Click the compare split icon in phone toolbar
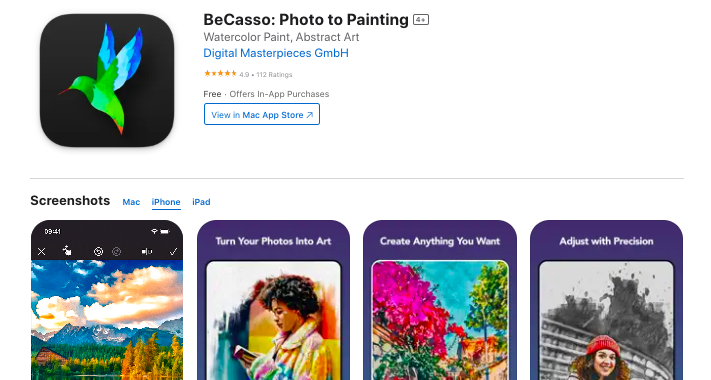This screenshot has height=380, width=711. pyautogui.click(x=147, y=251)
